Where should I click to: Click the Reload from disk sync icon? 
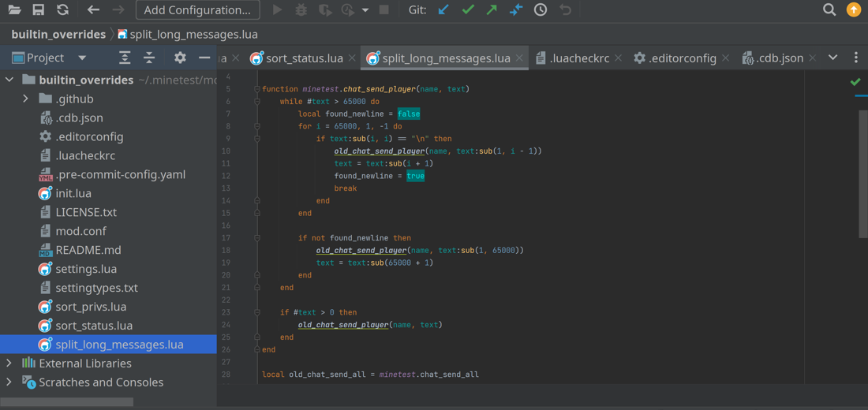pos(62,9)
